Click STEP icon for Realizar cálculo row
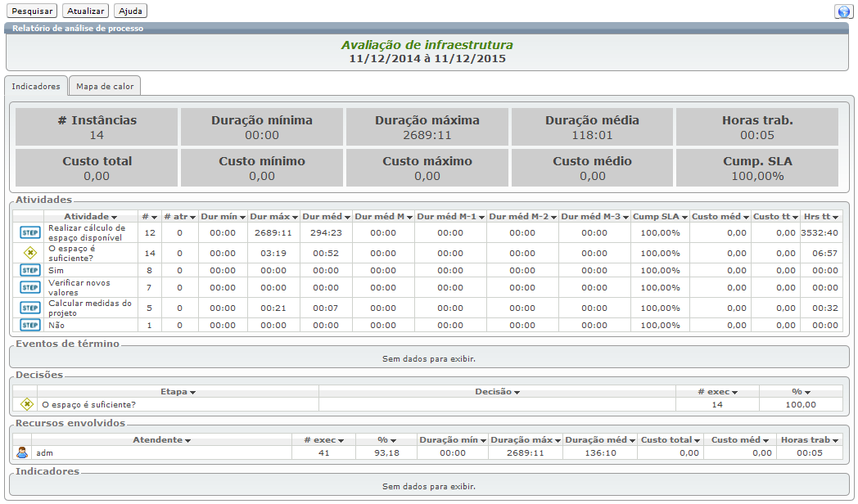Viewport: 858px width, 504px height. pos(29,233)
